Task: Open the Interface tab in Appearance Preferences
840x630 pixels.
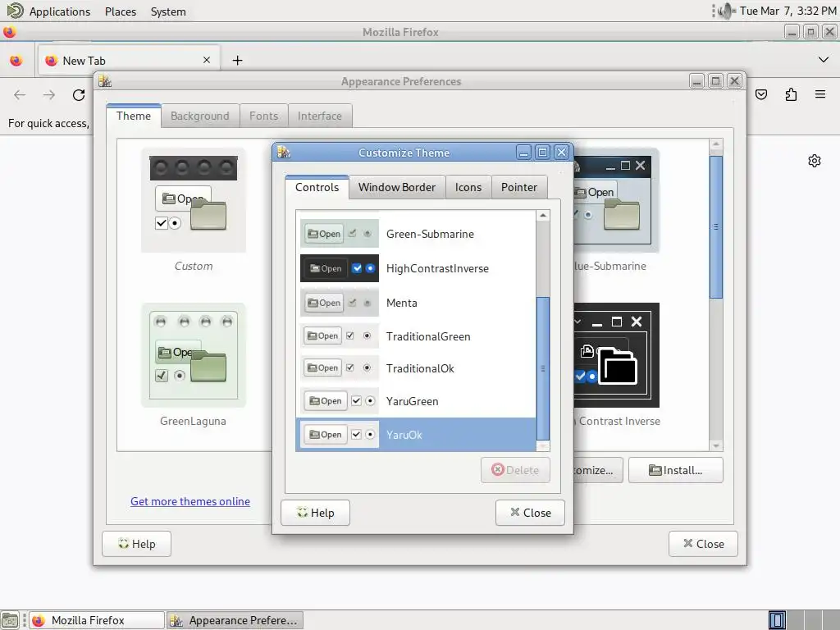Action: [320, 116]
